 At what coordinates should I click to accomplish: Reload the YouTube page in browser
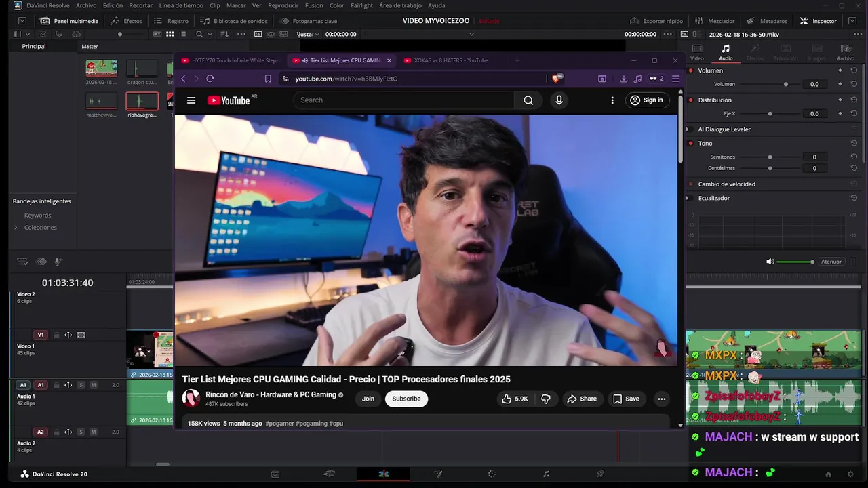coord(210,79)
